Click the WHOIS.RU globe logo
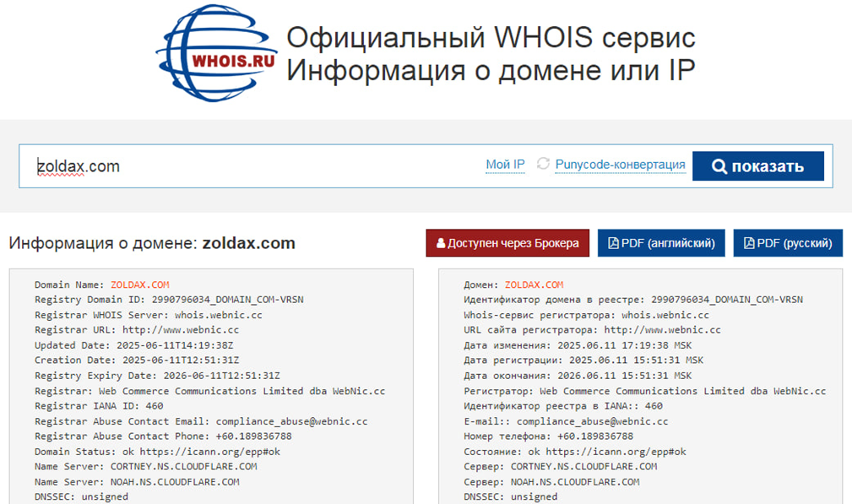 point(216,53)
